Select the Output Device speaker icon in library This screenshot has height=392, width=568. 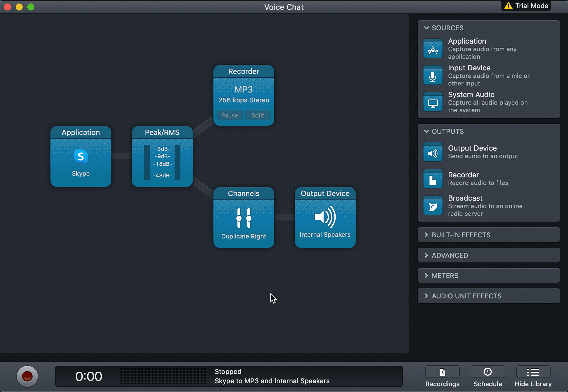[x=433, y=152]
